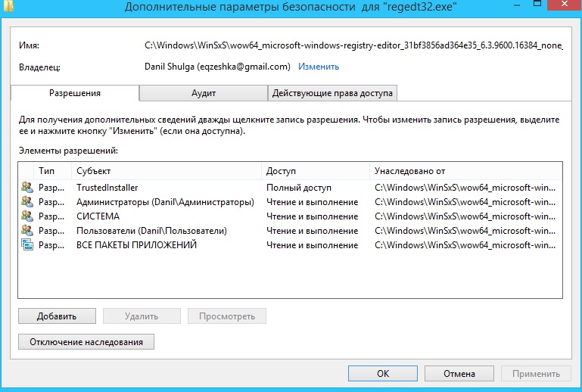This screenshot has height=392, width=582.
Task: Click Чтение и выполнение in ВСЕ ПАКЕТЫ row
Action: 312,245
